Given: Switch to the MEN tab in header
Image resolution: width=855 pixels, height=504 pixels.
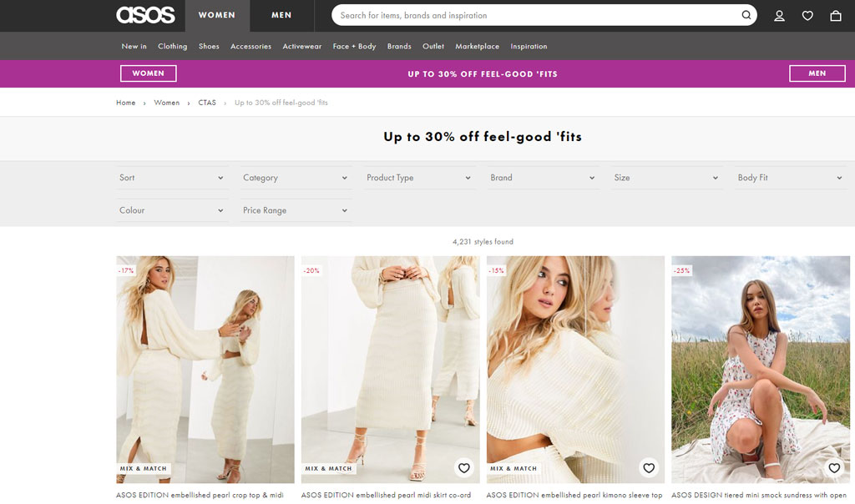Looking at the screenshot, I should click(281, 15).
